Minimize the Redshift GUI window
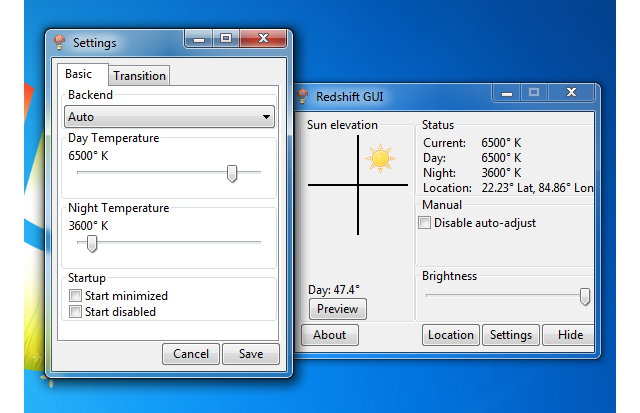 pos(507,93)
